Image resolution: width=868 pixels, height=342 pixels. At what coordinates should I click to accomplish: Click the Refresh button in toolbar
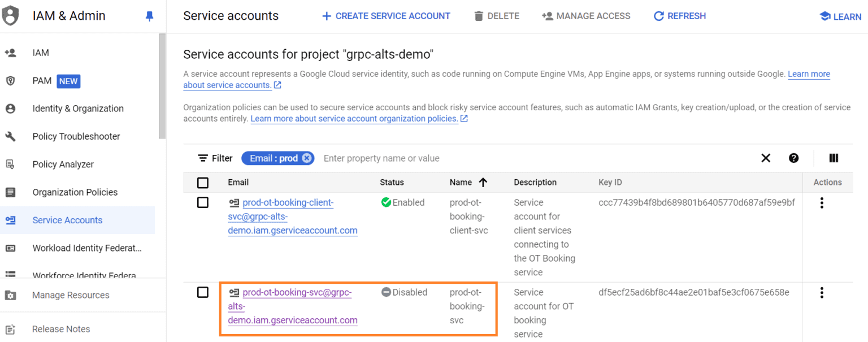coord(679,16)
